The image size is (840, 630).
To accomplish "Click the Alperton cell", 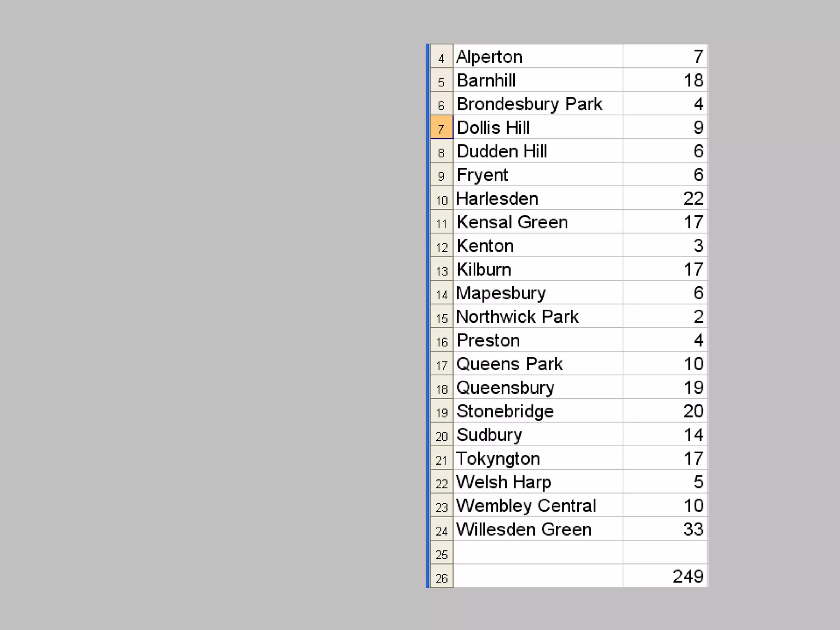I will (x=537, y=57).
